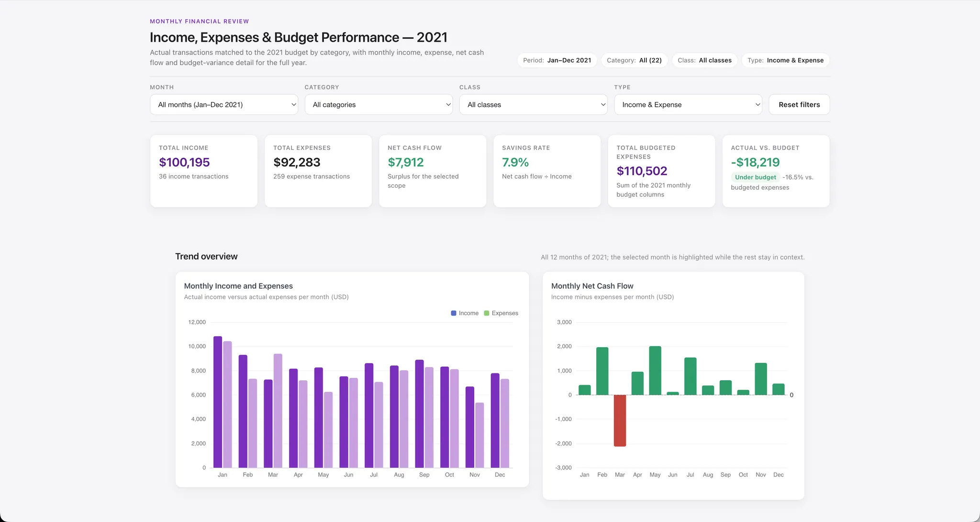This screenshot has width=980, height=522.
Task: Click the 36 income transactions text
Action: click(194, 176)
